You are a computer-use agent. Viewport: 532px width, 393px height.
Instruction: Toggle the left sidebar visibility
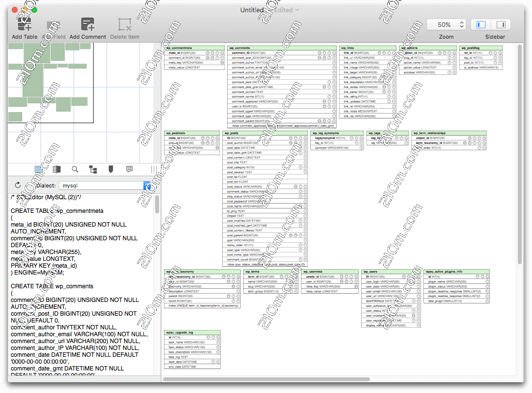pyautogui.click(x=481, y=24)
